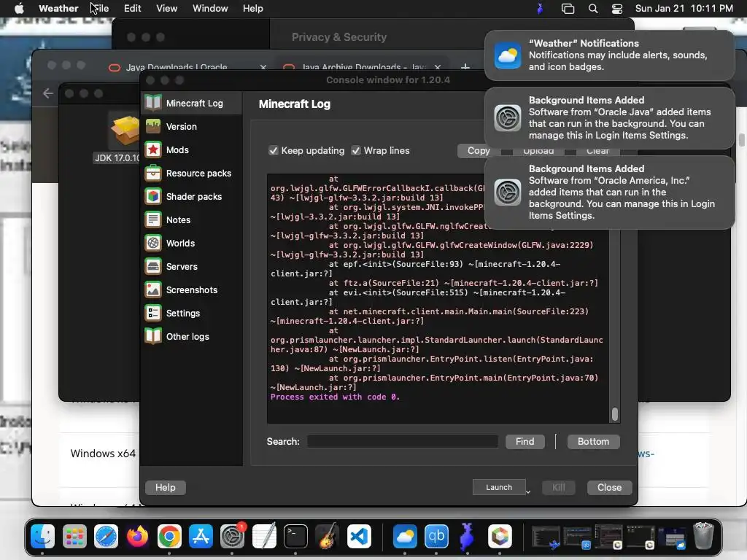
Task: Toggle the Keep updating checkbox
Action: click(273, 150)
